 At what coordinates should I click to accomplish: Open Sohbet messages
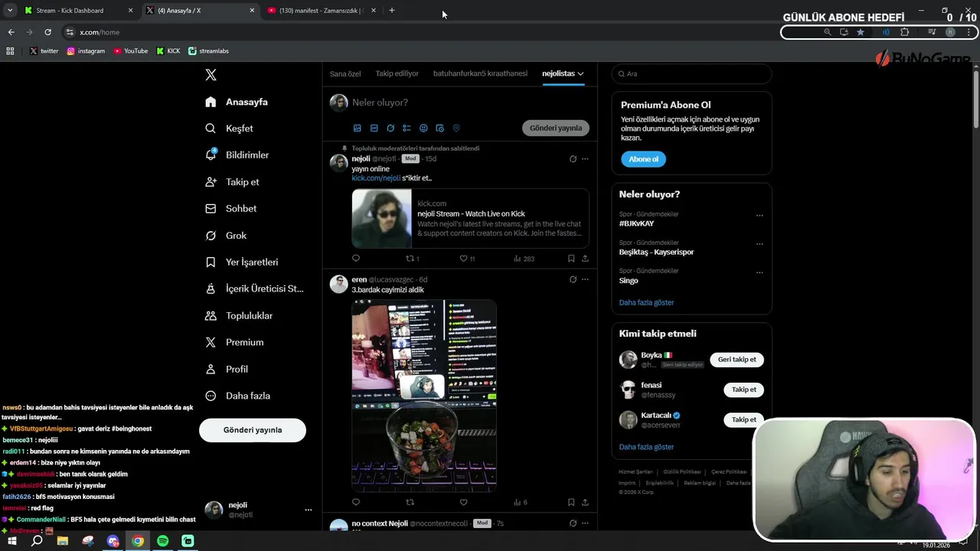[230, 208]
